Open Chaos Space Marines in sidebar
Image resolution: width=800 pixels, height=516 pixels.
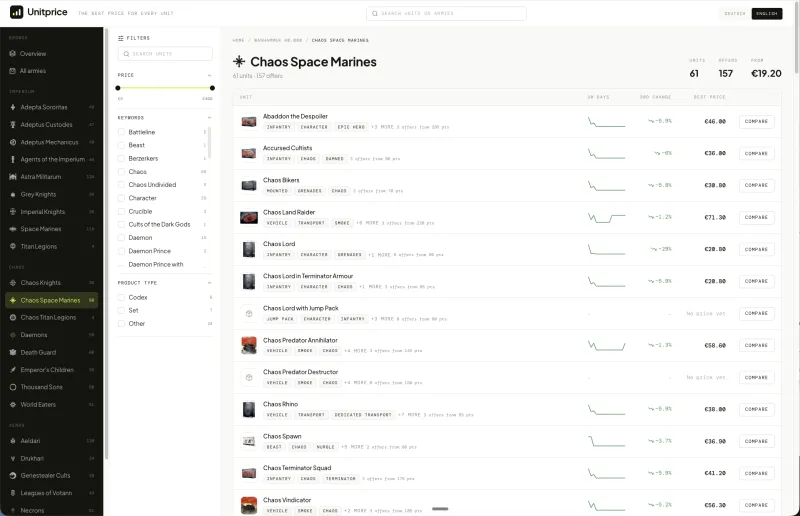pos(52,300)
